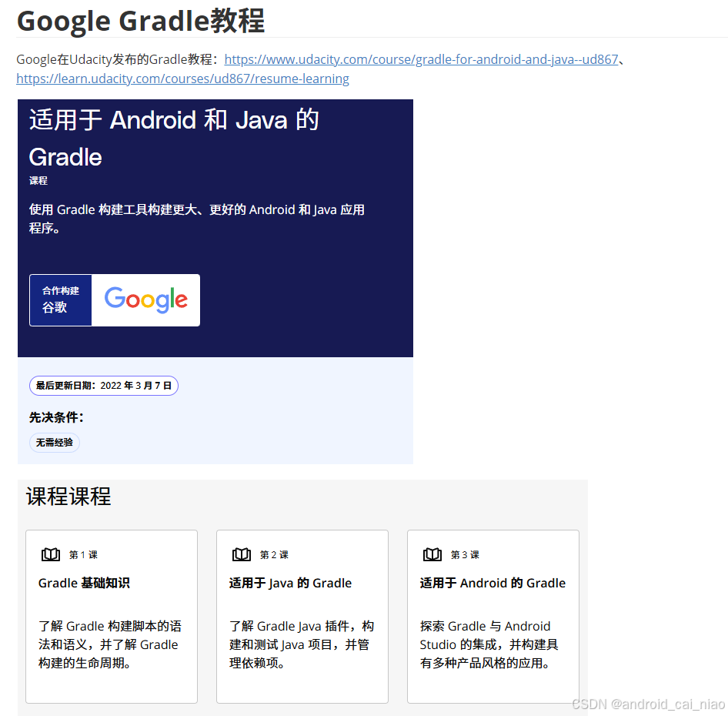Click the 了解 Gradle Java 插件 description

point(302,644)
